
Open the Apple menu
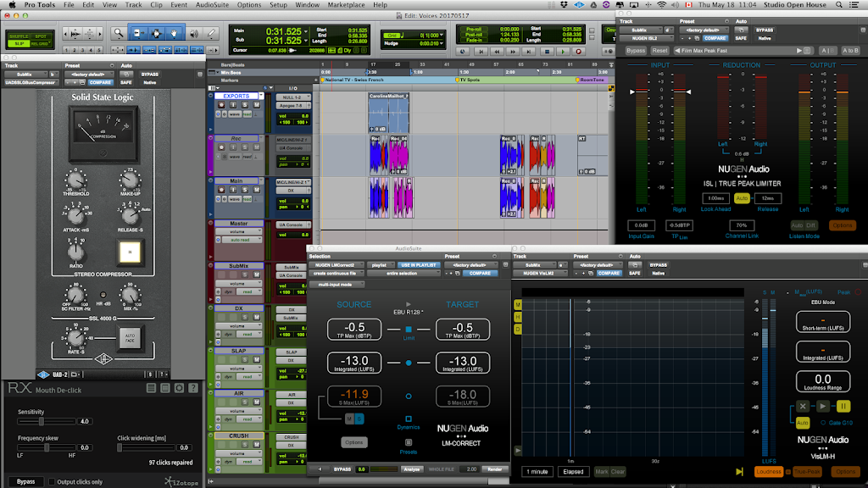12,5
